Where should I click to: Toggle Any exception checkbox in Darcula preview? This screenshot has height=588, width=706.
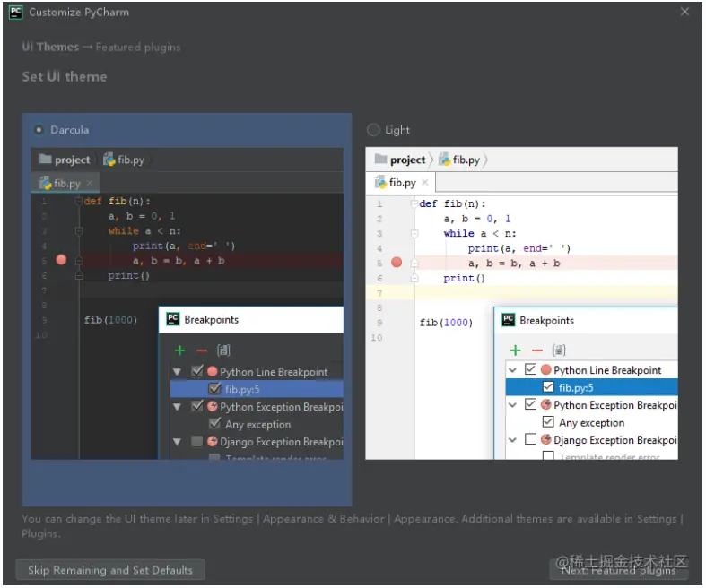click(214, 423)
